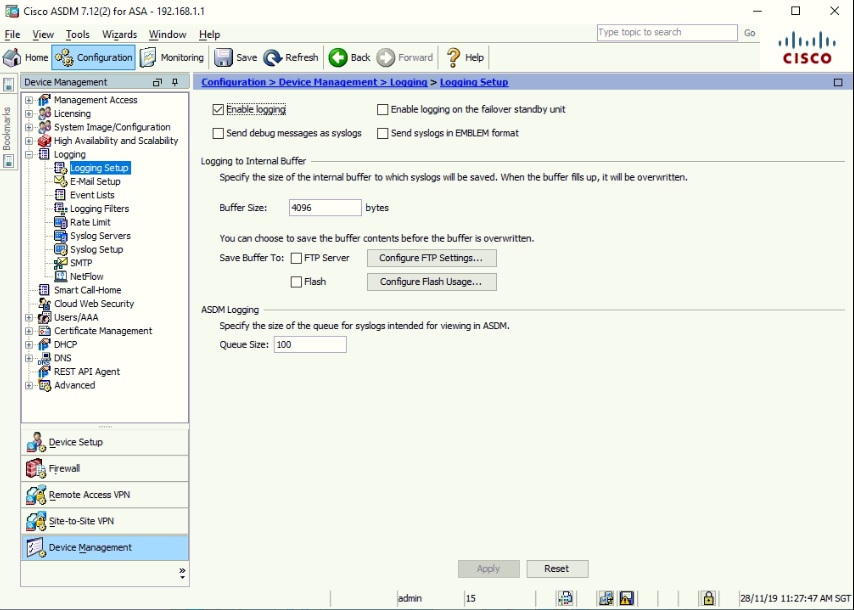This screenshot has width=854, height=610.
Task: Refresh the configuration
Action: (x=291, y=57)
